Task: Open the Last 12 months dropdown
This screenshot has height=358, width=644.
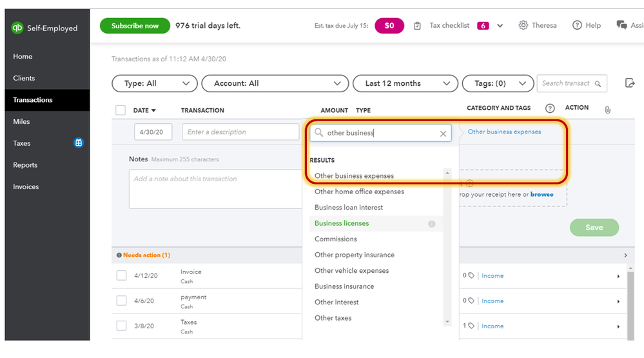Action: pos(405,83)
